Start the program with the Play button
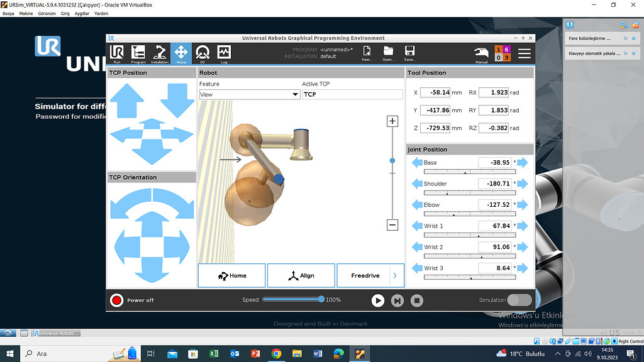This screenshot has width=644, height=362. (378, 300)
